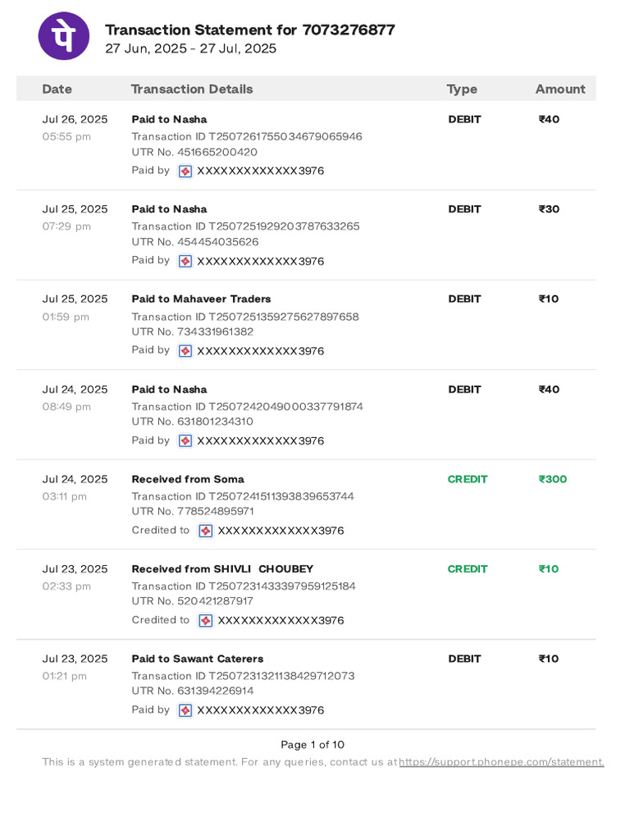Click bank icon in SHIVLI CHOUBEY credit row
Viewport: 630px width, 840px height.
pos(206,621)
